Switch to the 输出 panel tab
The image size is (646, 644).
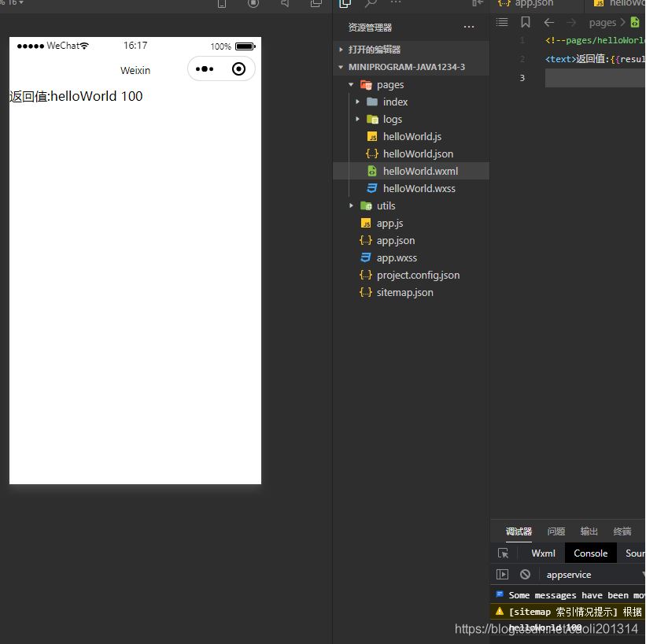pyautogui.click(x=589, y=531)
